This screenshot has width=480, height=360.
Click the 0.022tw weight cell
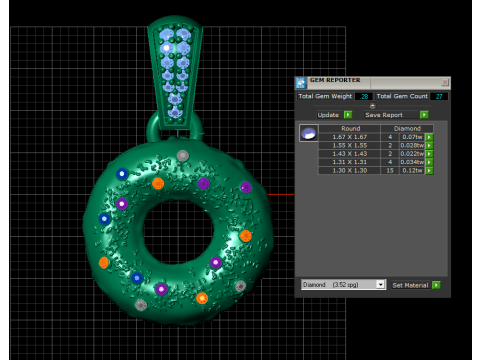click(x=412, y=154)
